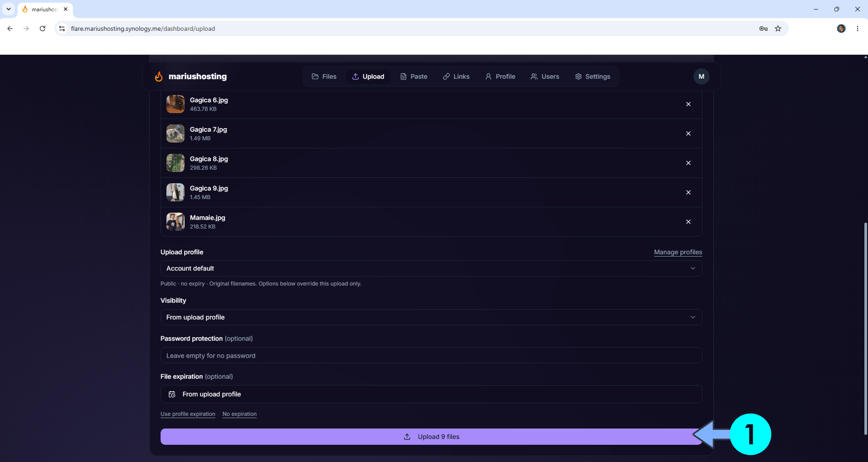This screenshot has width=868, height=462.
Task: Switch to the Paste tab
Action: pos(413,76)
